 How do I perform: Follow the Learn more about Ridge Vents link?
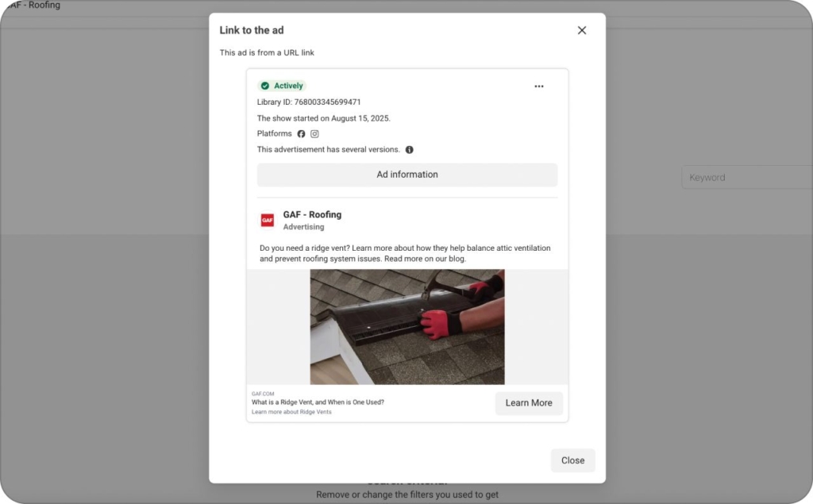pyautogui.click(x=290, y=412)
